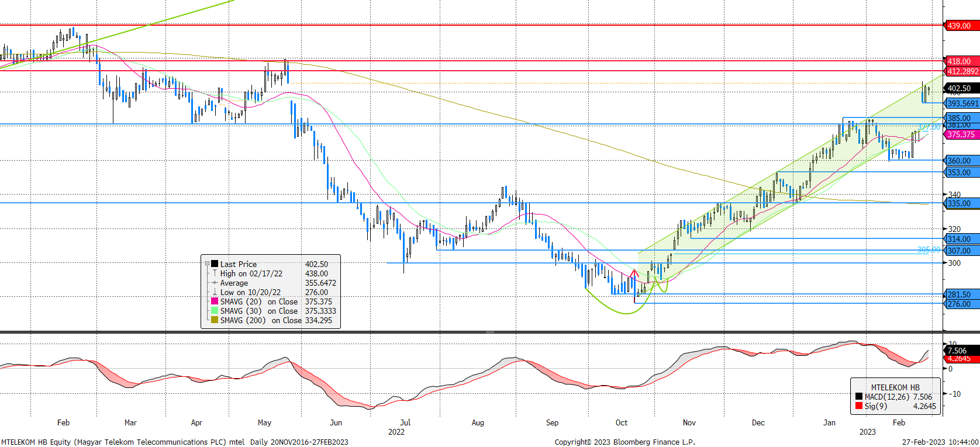The height and width of the screenshot is (447, 980).
Task: Click the red Sig(9) legend swatch
Action: click(859, 406)
